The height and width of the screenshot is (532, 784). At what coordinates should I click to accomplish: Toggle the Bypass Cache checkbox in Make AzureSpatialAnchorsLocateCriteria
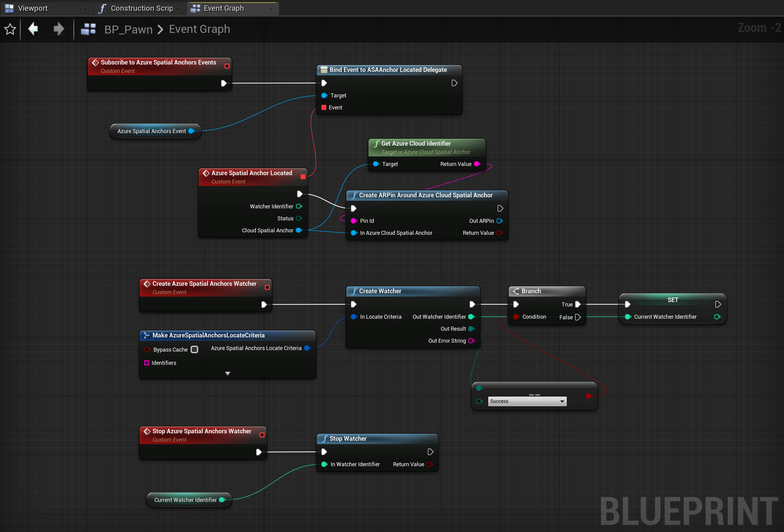pos(194,350)
